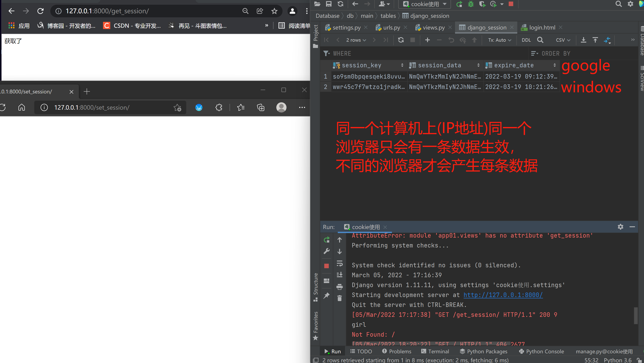Run the cookie使用 configuration

459,4
